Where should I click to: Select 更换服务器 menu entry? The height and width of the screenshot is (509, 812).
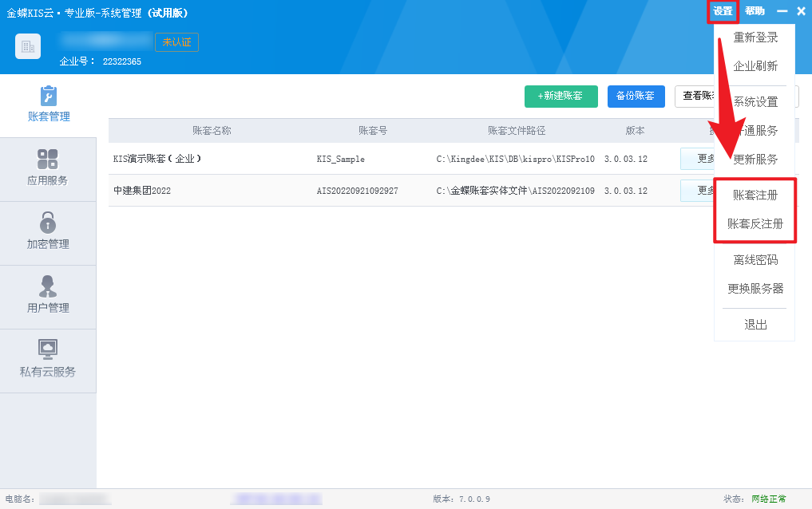(x=755, y=288)
